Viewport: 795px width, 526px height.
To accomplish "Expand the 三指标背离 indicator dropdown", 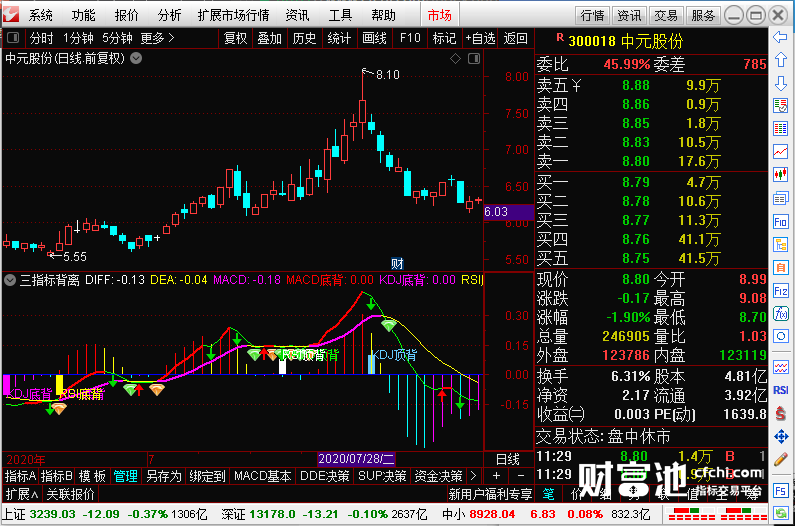I will (10, 280).
